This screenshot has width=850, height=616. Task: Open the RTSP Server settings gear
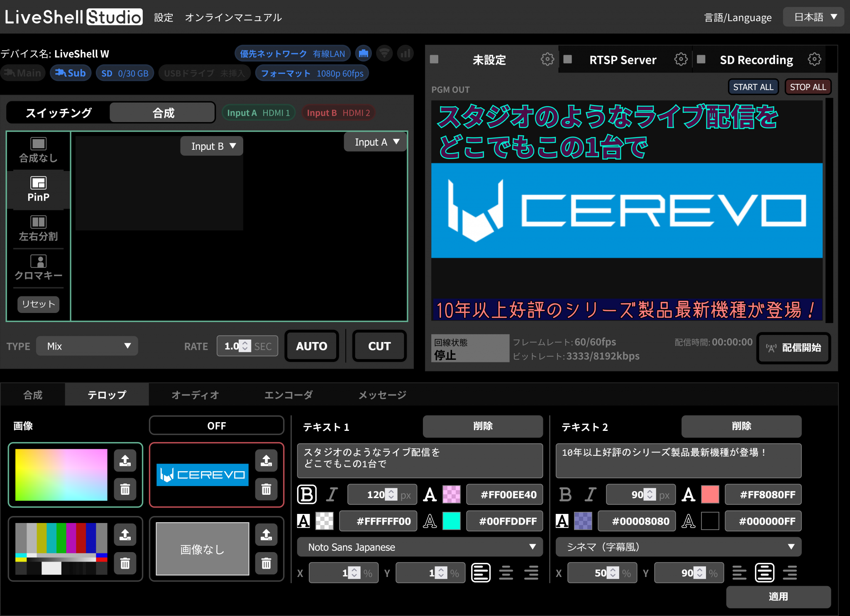pyautogui.click(x=681, y=59)
